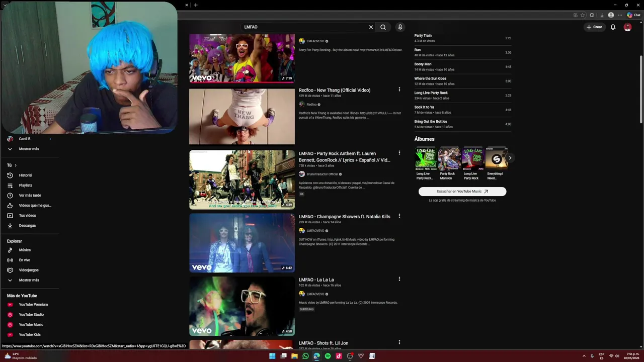Open the taskbar clock and date
Viewport: 644px width, 362px height.
click(632, 356)
